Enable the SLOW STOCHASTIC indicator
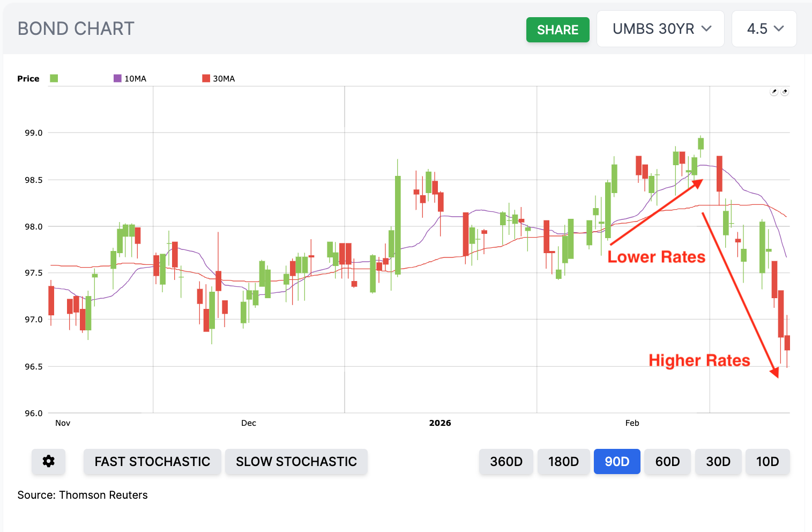The height and width of the screenshot is (532, 812). [x=296, y=461]
